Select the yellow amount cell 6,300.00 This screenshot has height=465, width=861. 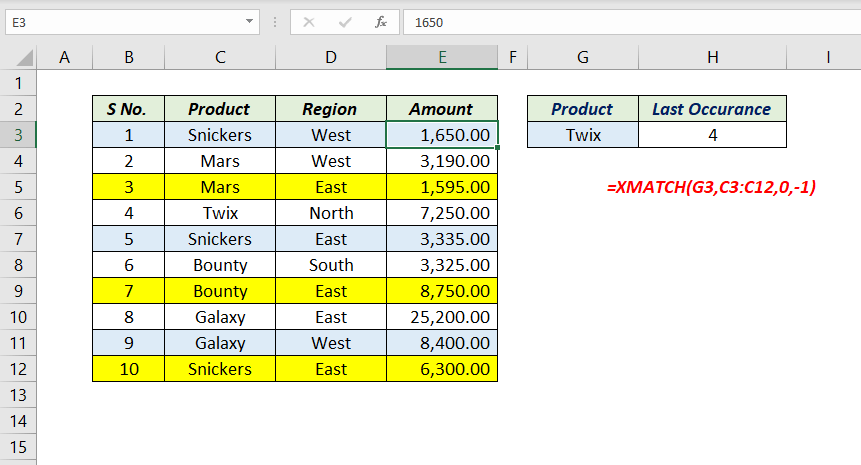click(442, 369)
